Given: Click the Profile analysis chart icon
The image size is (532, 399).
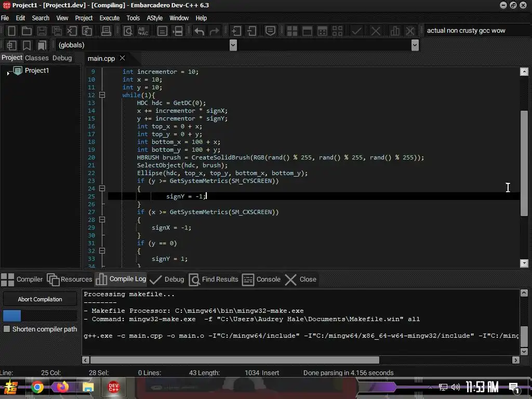Looking at the screenshot, I should coord(395,31).
